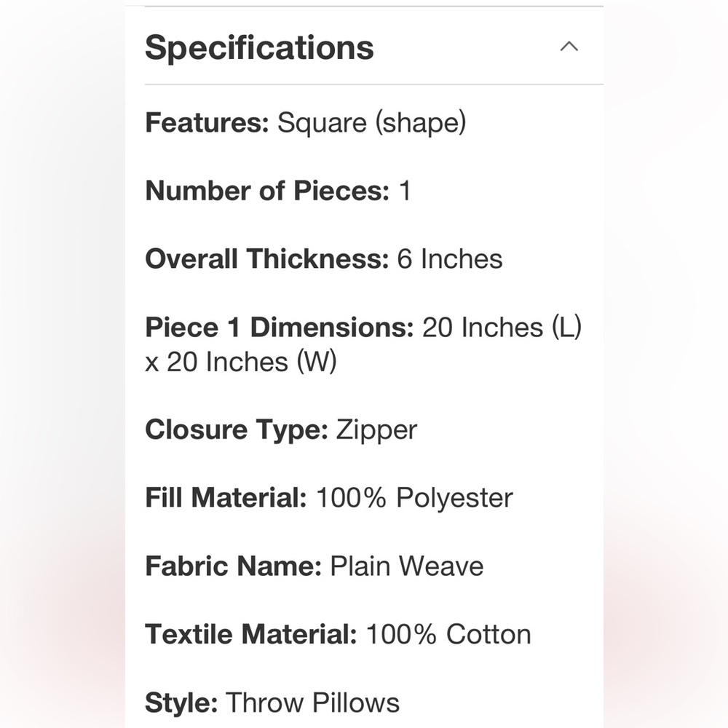
Task: Click the Overall Thickness label
Action: (267, 259)
